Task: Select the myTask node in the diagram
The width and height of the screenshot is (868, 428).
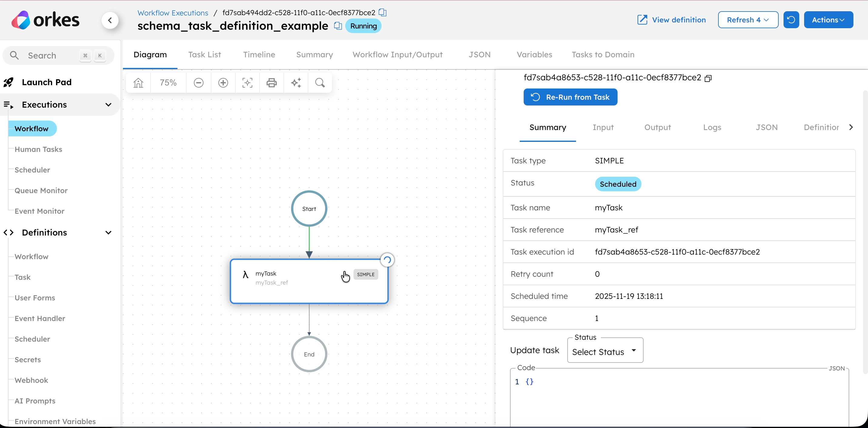Action: (x=309, y=282)
